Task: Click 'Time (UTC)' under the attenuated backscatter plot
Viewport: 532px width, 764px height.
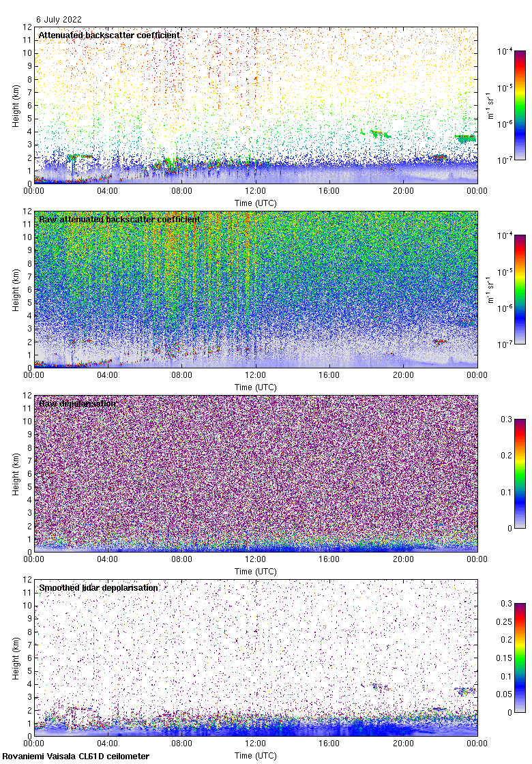Action: point(255,203)
